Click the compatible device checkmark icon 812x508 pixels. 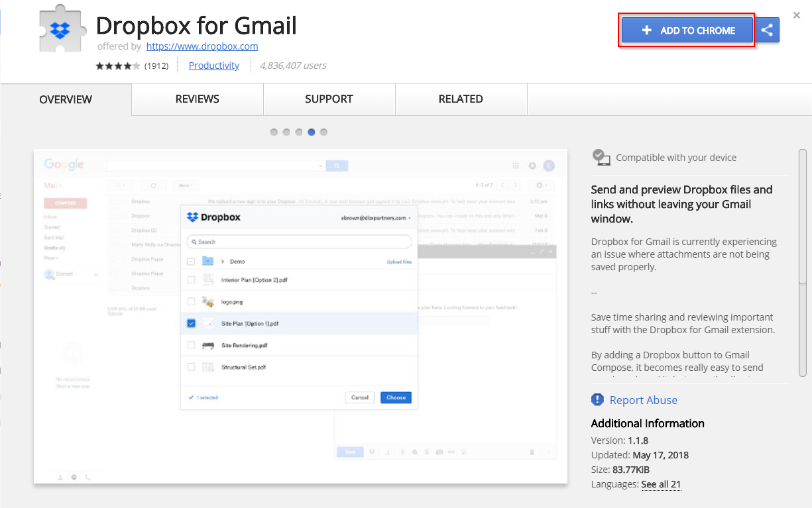click(x=601, y=157)
